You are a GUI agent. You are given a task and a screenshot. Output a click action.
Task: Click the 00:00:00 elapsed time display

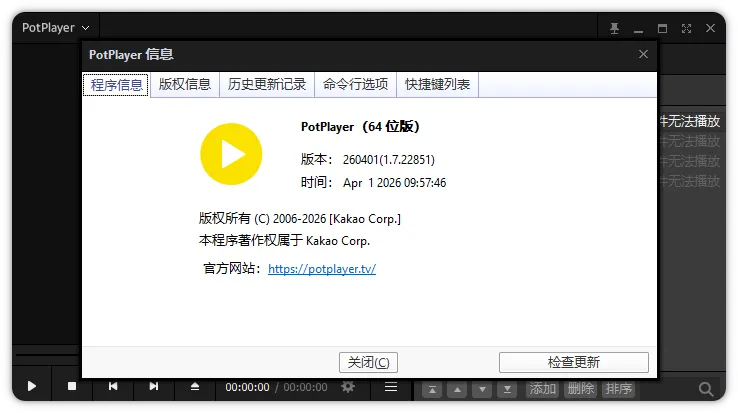[x=247, y=388]
